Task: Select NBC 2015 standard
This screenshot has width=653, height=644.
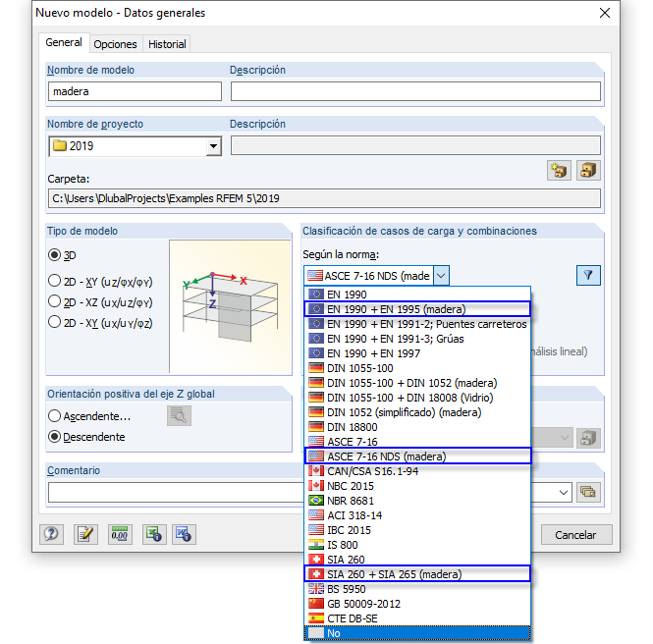Action: (x=417, y=486)
